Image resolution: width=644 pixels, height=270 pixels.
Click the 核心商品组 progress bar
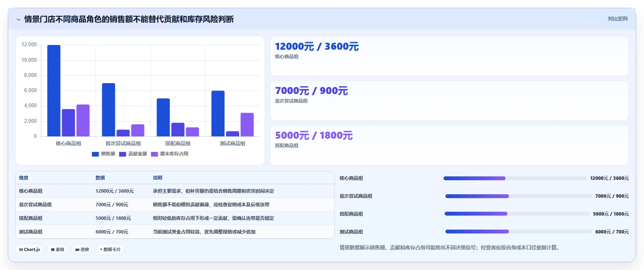515,178
